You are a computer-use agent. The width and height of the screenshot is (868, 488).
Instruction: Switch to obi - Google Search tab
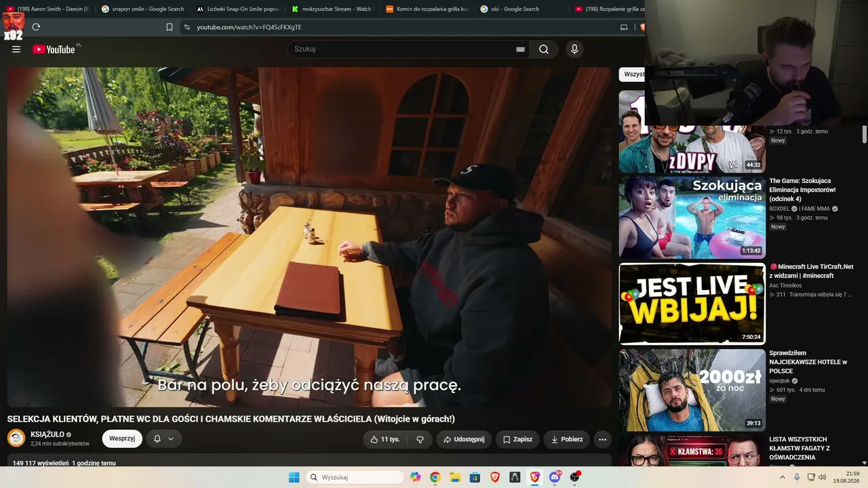tap(521, 9)
